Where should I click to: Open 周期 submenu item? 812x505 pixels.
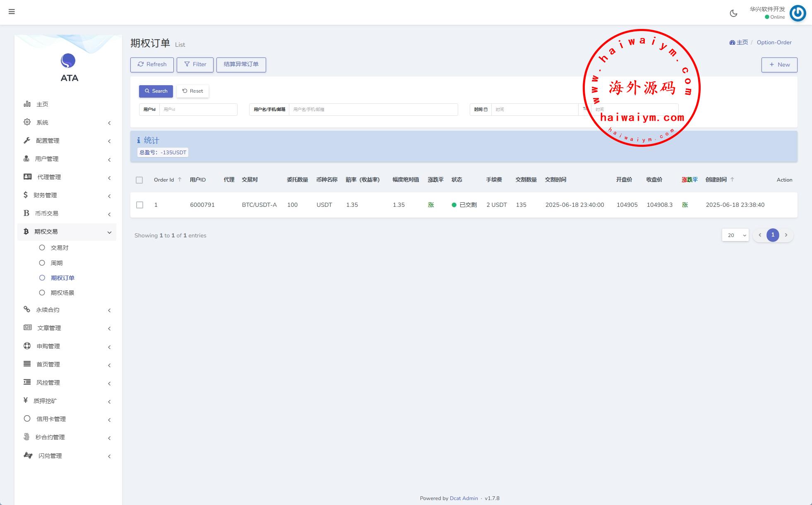56,263
